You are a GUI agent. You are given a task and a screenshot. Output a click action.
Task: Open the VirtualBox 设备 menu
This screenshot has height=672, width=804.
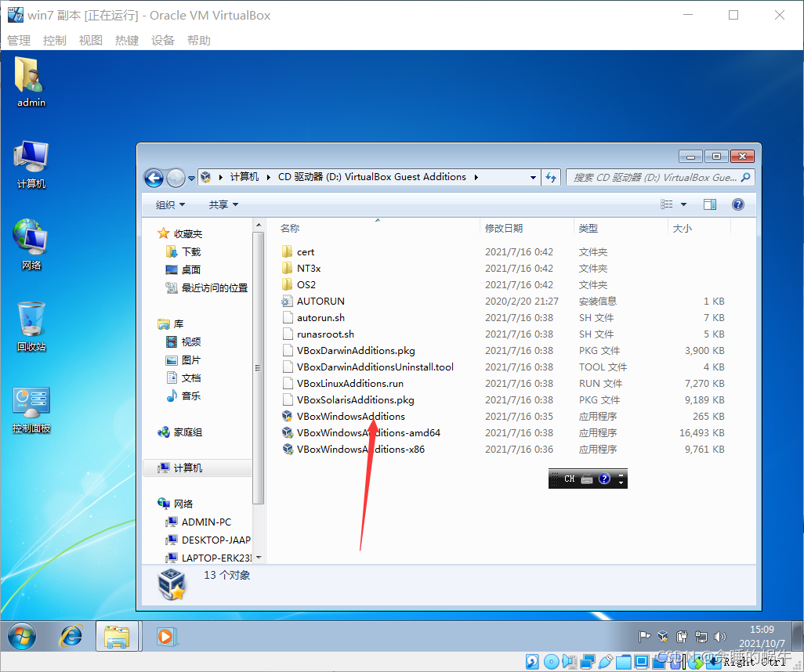pos(162,41)
